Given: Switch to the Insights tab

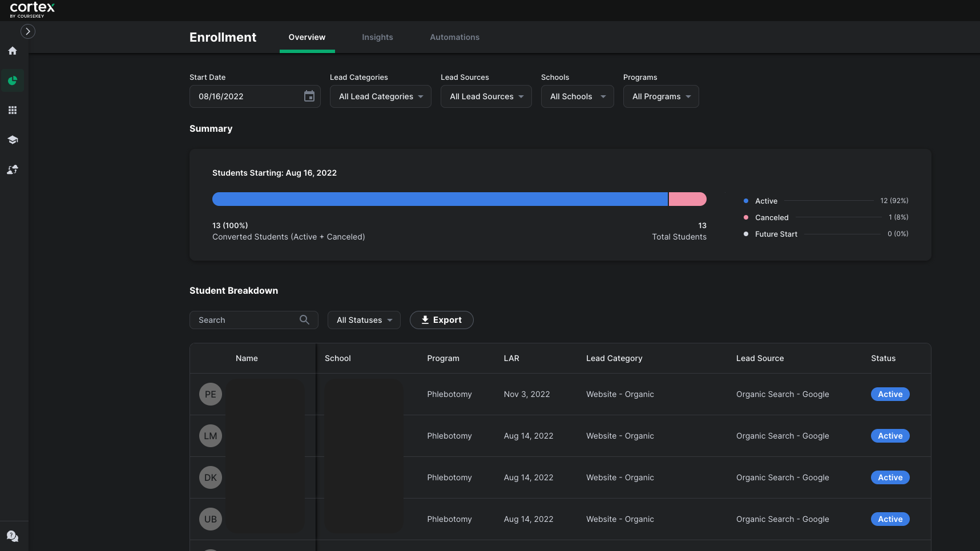Looking at the screenshot, I should [377, 37].
